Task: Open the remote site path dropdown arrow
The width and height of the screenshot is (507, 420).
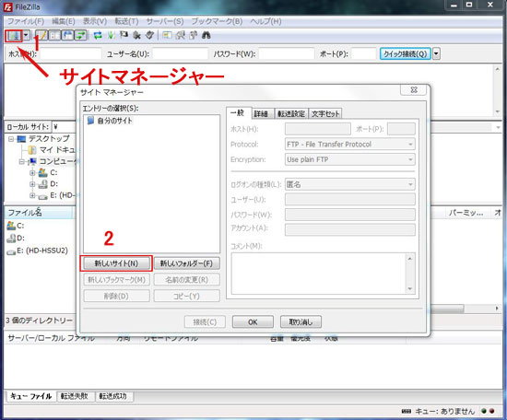Action: pyautogui.click(x=498, y=127)
